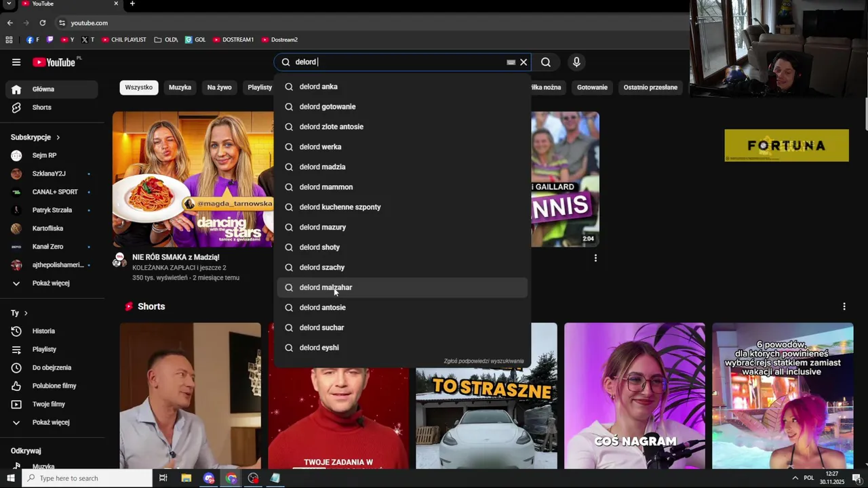Start voice search with the microphone

point(576,62)
